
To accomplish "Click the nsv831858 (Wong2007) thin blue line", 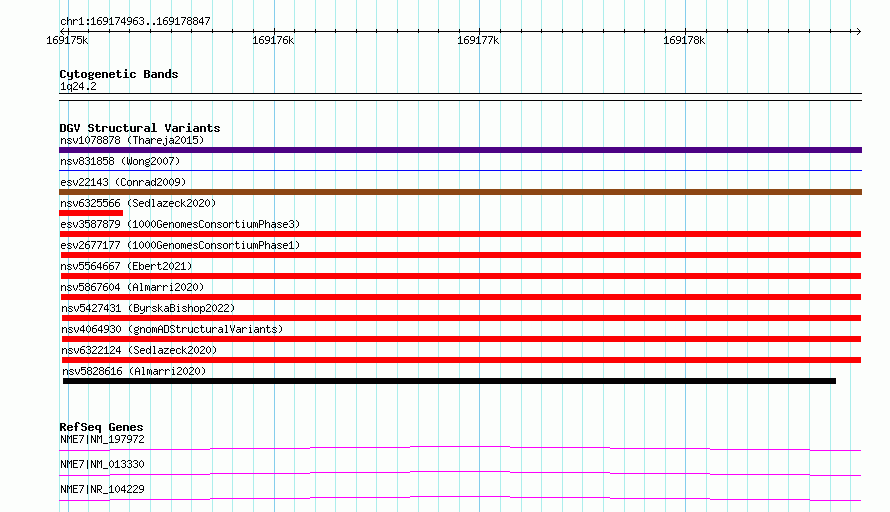I will click(460, 170).
